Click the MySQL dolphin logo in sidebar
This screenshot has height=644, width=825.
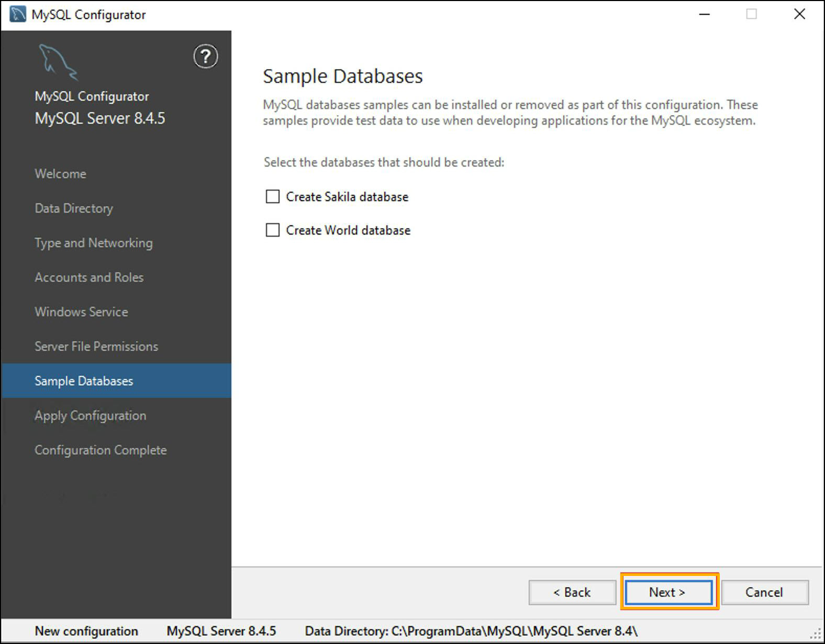point(58,62)
